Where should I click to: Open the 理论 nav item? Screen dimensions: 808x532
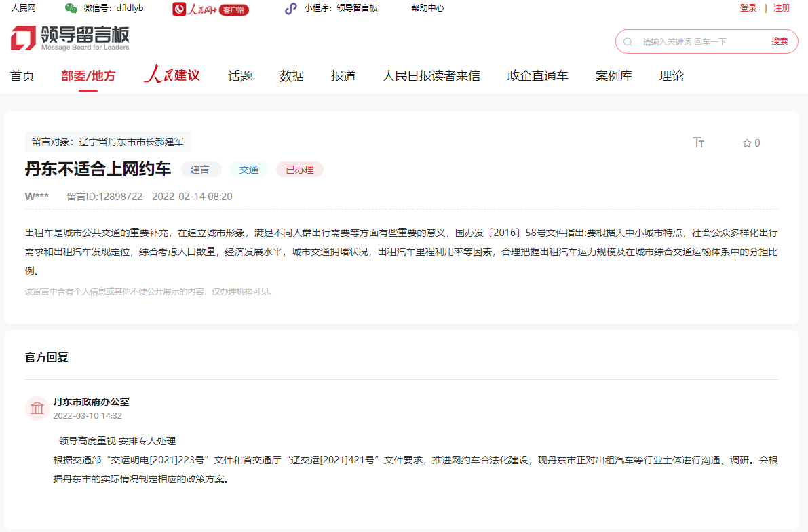tap(672, 76)
